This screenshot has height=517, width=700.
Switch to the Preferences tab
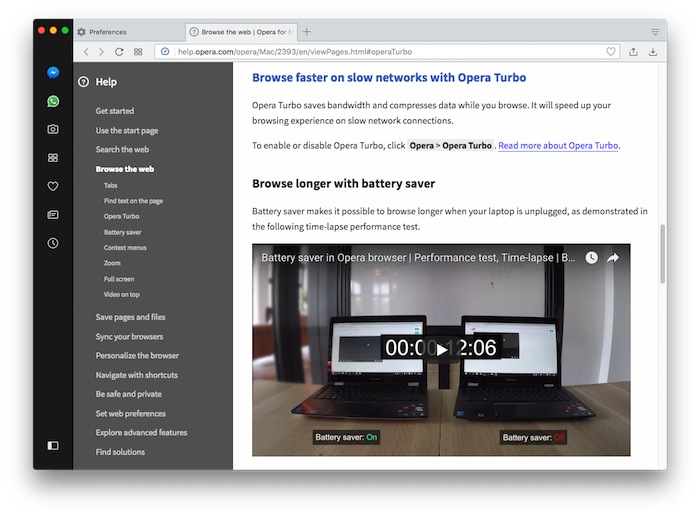(129, 32)
